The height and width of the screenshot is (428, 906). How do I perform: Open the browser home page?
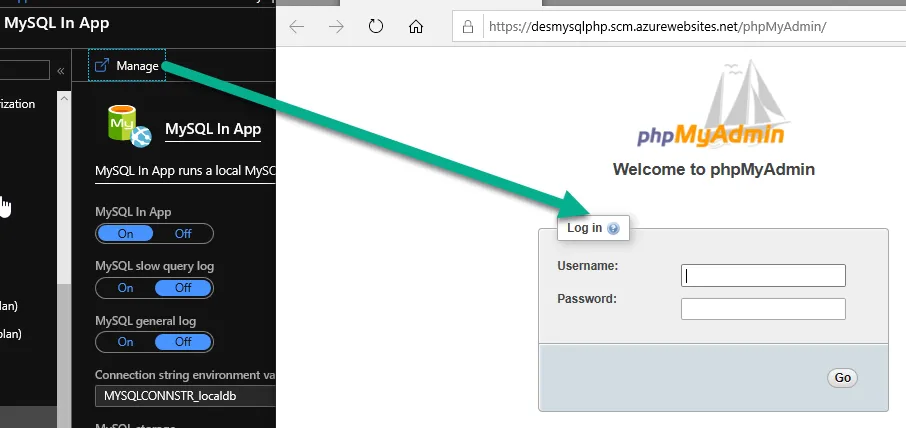click(x=415, y=27)
